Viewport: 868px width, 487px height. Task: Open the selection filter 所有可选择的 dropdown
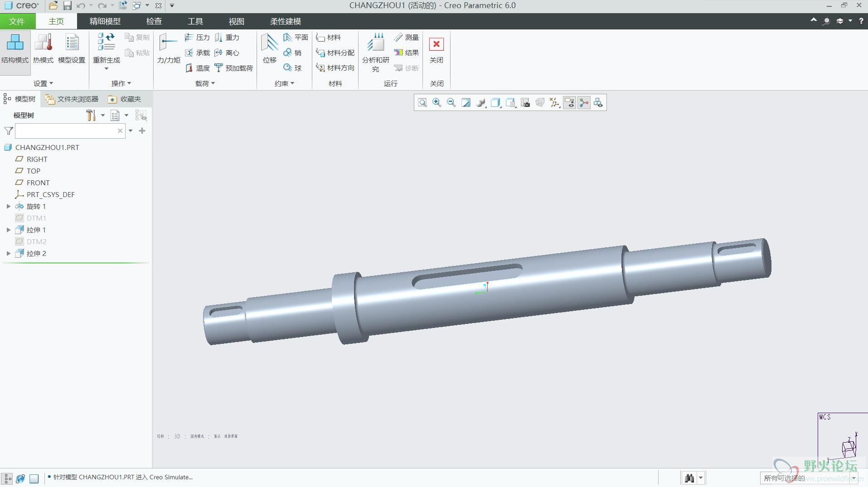click(809, 478)
